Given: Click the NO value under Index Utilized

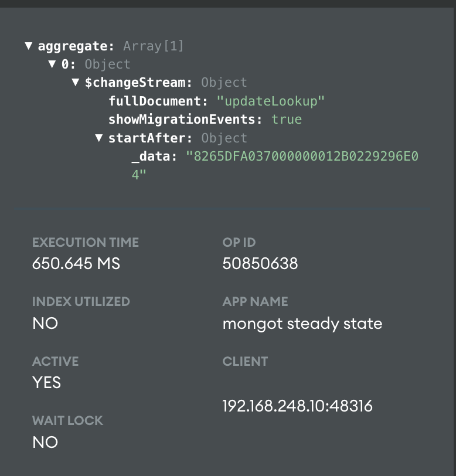Looking at the screenshot, I should coord(45,323).
